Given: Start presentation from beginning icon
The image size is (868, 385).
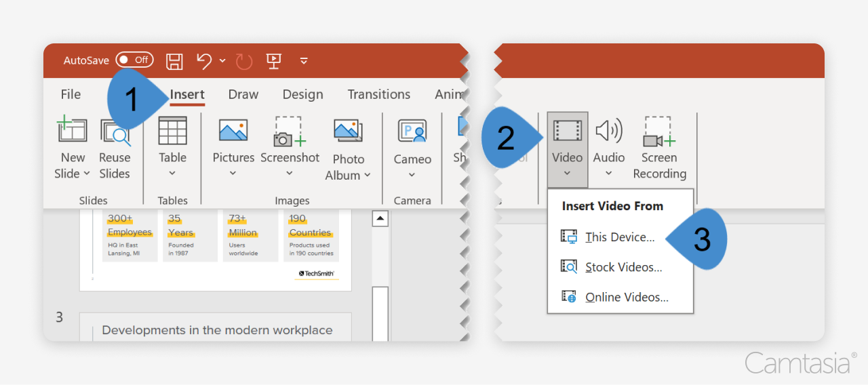Looking at the screenshot, I should tap(273, 61).
